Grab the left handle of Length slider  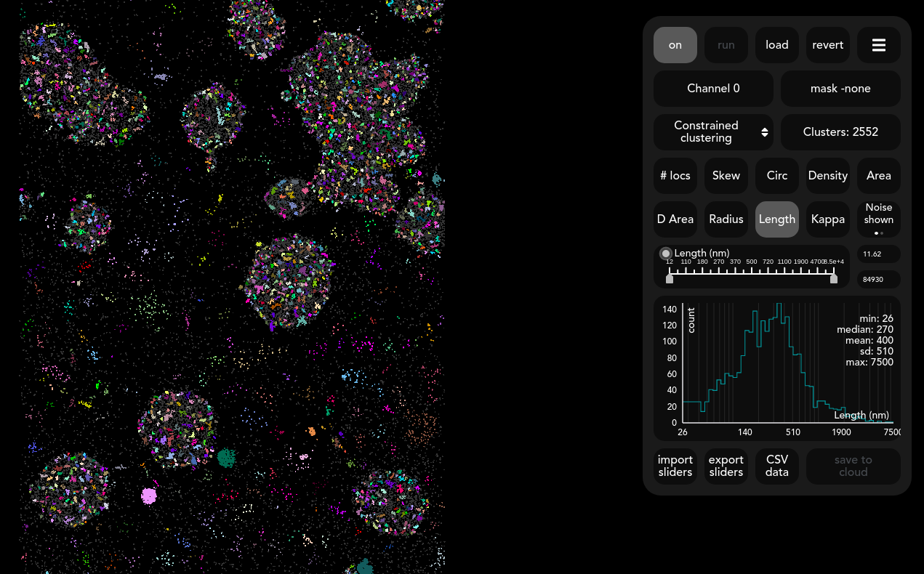(x=670, y=279)
